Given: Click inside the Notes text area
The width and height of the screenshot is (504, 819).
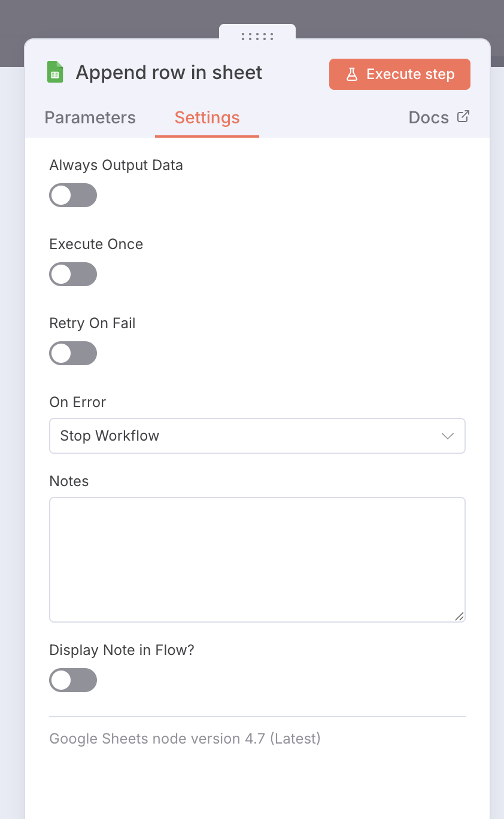Looking at the screenshot, I should (257, 557).
